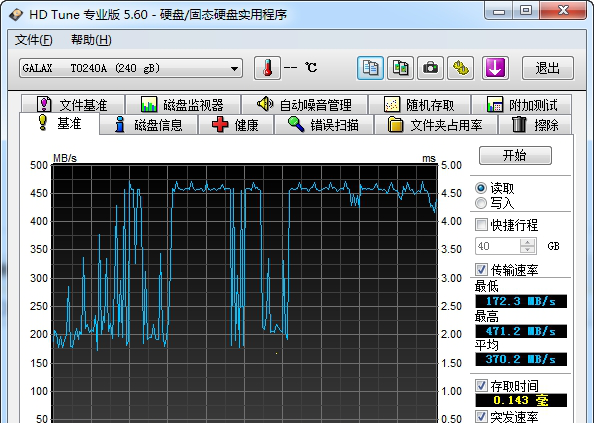
Task: Click the maximum speed value 471.2 MB/s
Action: tap(521, 331)
